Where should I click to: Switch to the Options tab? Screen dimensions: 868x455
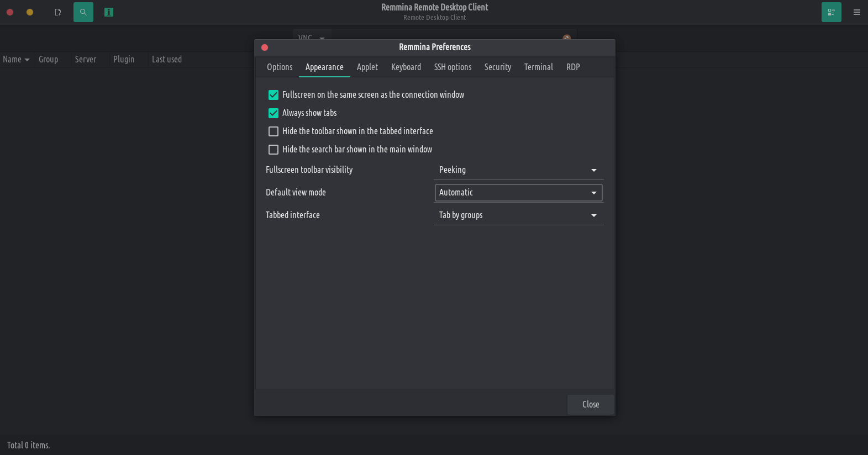pyautogui.click(x=280, y=67)
